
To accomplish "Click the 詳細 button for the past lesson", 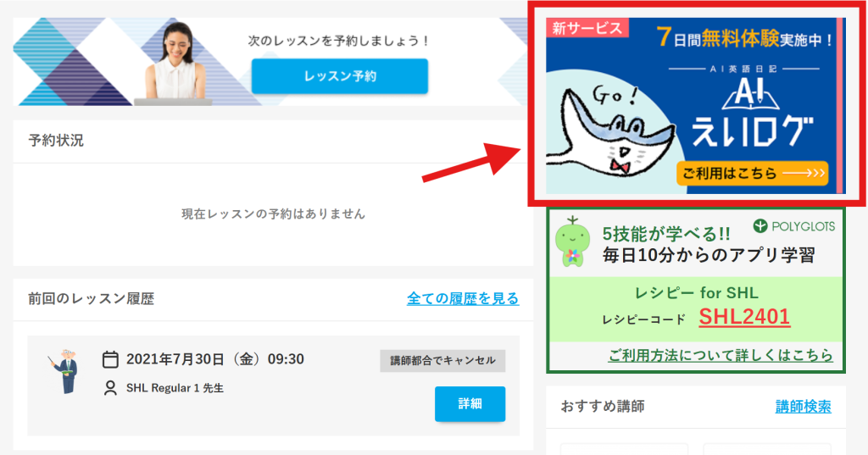I will pyautogui.click(x=470, y=403).
